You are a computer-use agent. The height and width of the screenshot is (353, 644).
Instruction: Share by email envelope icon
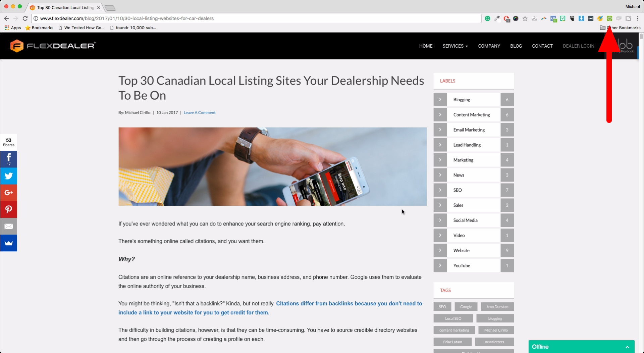coord(9,226)
